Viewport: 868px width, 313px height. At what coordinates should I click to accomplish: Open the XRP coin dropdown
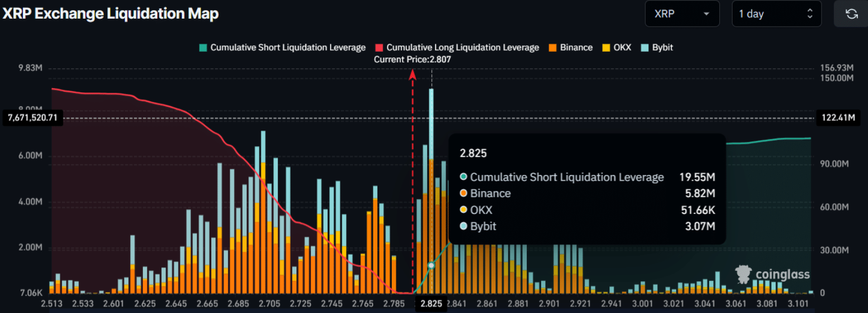pyautogui.click(x=682, y=14)
